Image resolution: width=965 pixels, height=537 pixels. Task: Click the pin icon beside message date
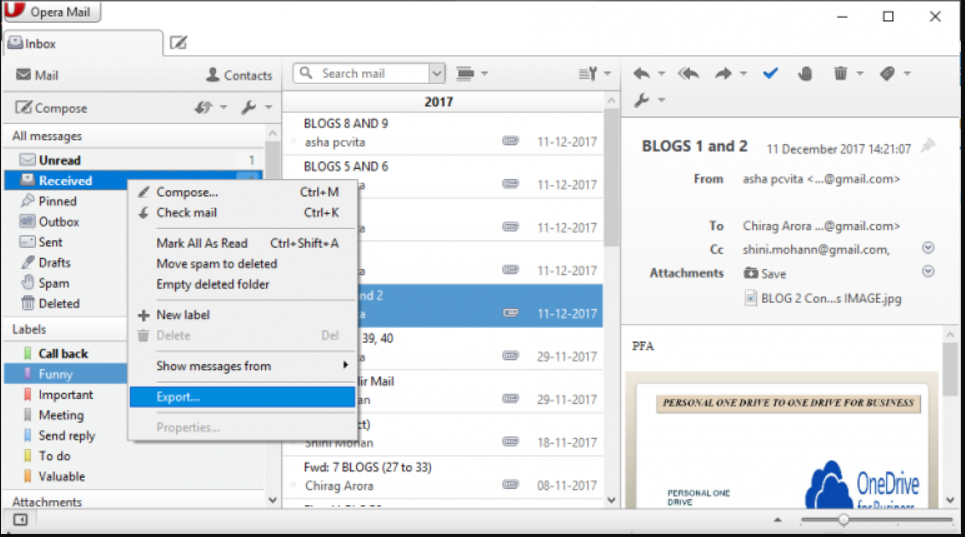click(928, 146)
